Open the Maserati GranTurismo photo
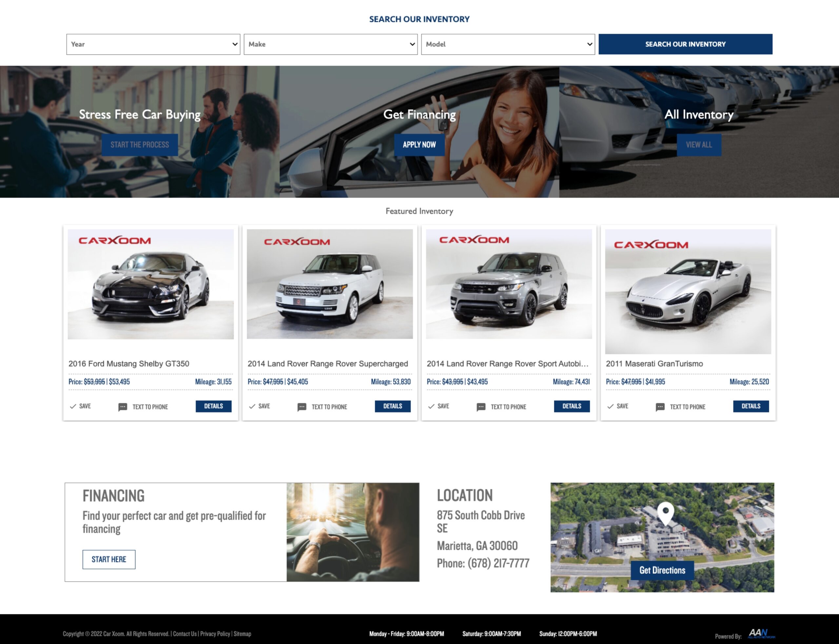This screenshot has height=644, width=839. tap(688, 291)
